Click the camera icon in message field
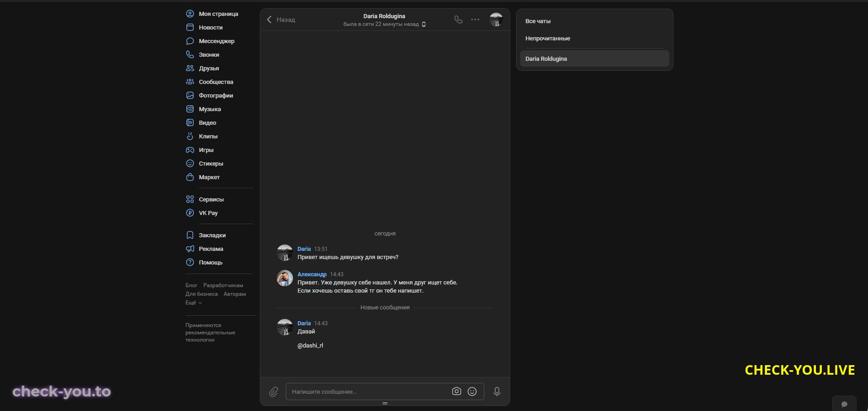The image size is (868, 411). click(457, 391)
